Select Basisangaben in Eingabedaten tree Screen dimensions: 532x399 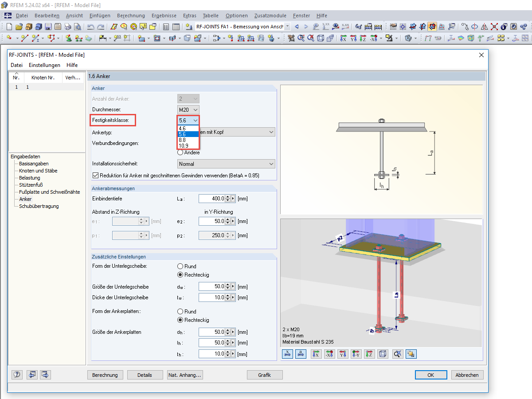point(34,164)
